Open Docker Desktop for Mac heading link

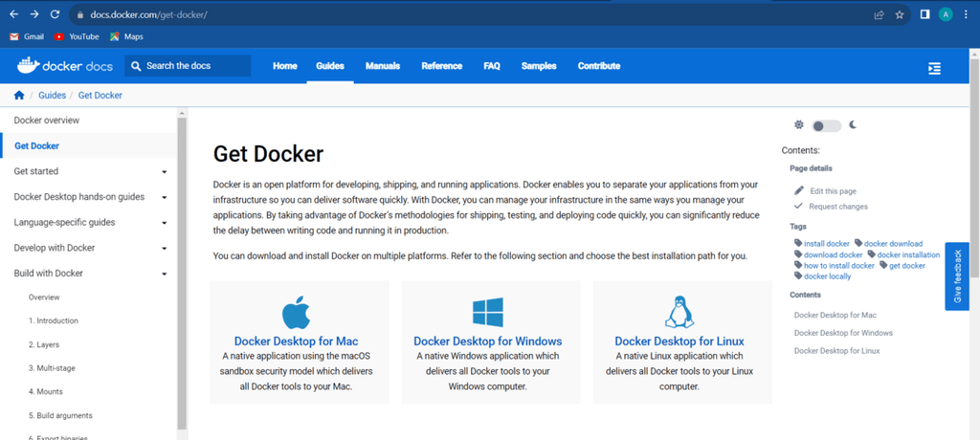coord(297,341)
